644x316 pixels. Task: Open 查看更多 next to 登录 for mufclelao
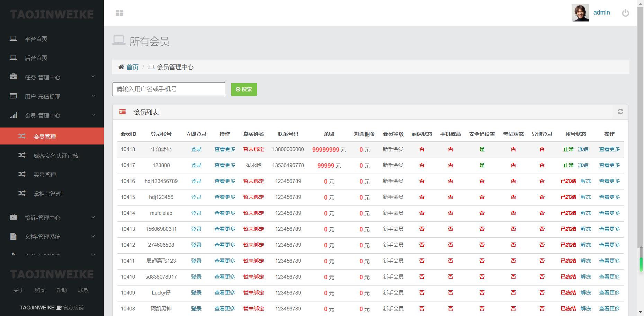coord(225,213)
